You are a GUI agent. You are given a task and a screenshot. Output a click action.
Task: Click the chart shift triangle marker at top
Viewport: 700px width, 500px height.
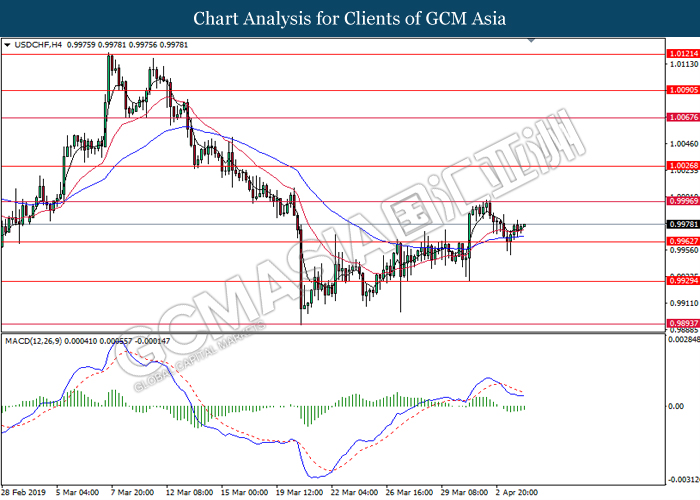(x=531, y=40)
